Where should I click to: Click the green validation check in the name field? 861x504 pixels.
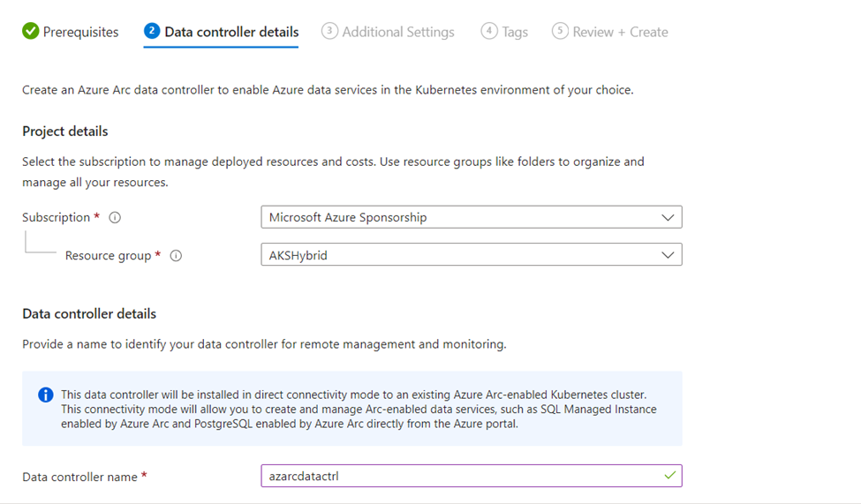pyautogui.click(x=670, y=476)
